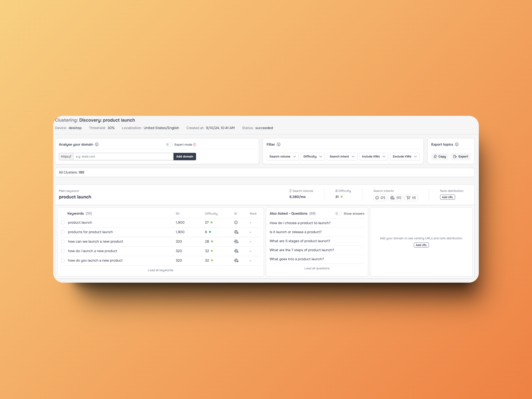Click the transactional shopping cart intent icon
Screen dimensions: 532x399
coord(408,198)
